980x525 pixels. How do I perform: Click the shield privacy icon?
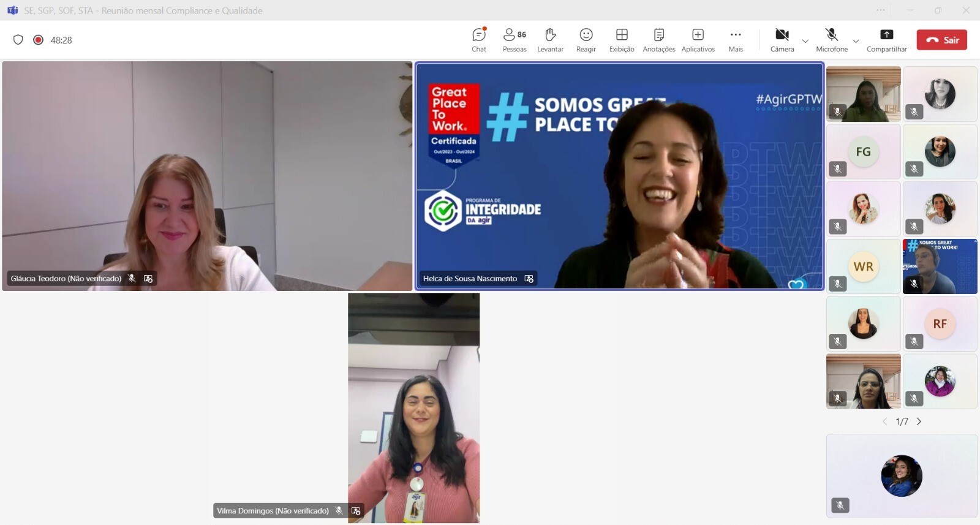pyautogui.click(x=18, y=40)
